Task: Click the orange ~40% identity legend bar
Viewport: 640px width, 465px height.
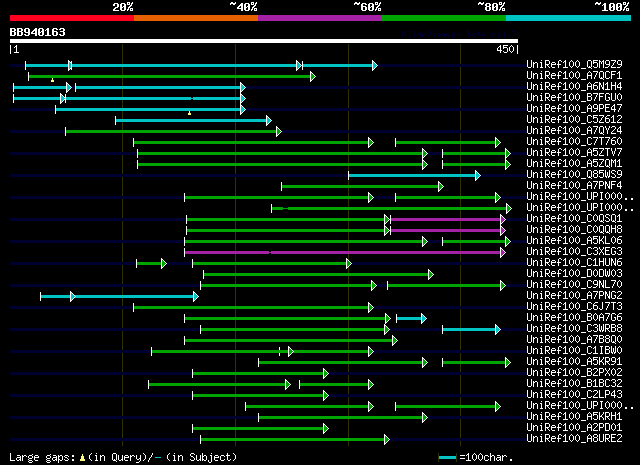Action: coord(196,18)
